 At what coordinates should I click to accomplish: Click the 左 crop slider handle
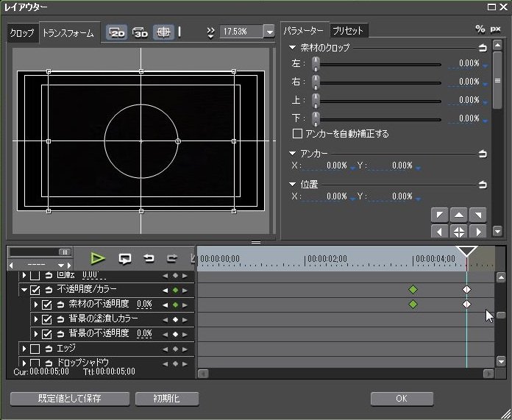316,64
